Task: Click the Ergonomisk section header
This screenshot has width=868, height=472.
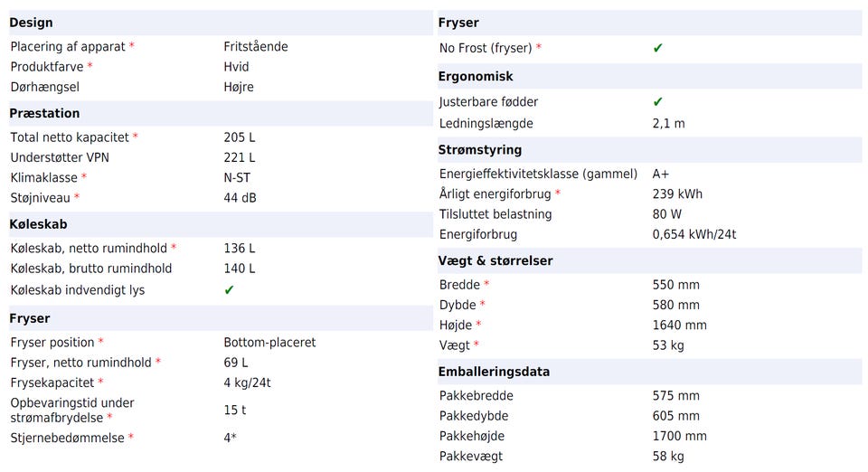Action: (x=476, y=77)
